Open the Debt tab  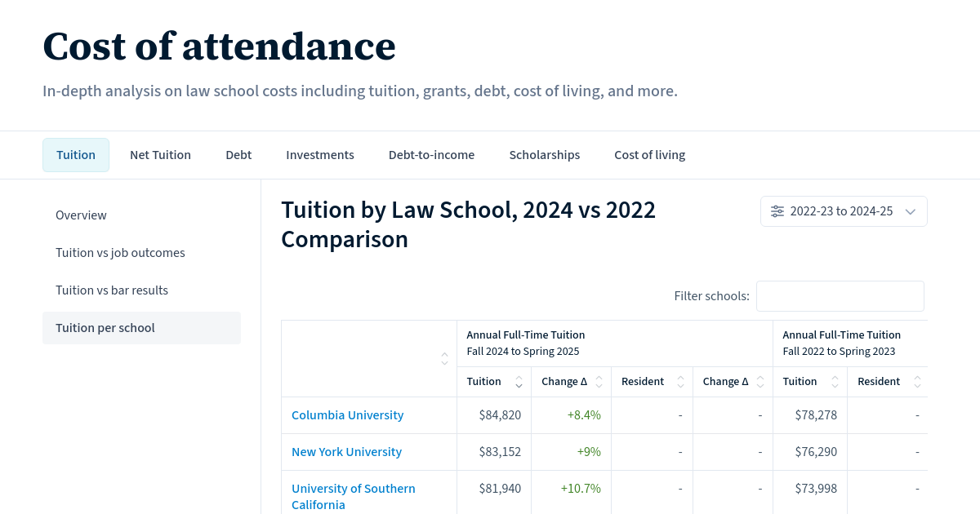point(238,155)
